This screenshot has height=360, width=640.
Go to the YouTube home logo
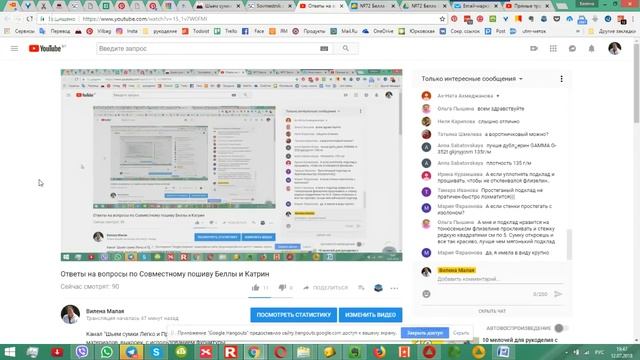45,49
